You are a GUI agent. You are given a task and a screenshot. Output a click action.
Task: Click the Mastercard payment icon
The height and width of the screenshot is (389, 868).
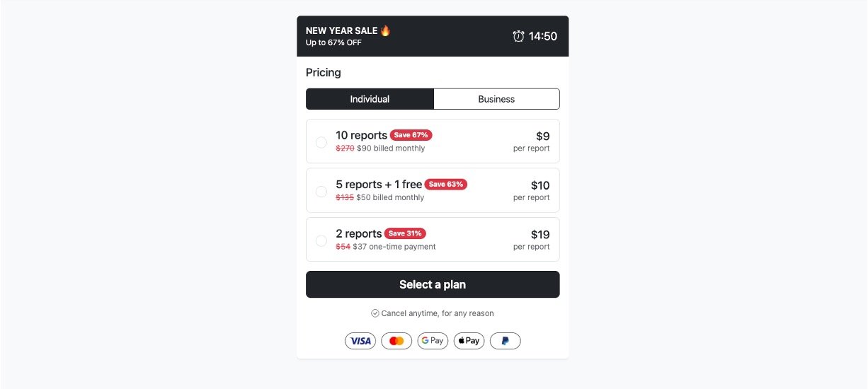coord(396,341)
